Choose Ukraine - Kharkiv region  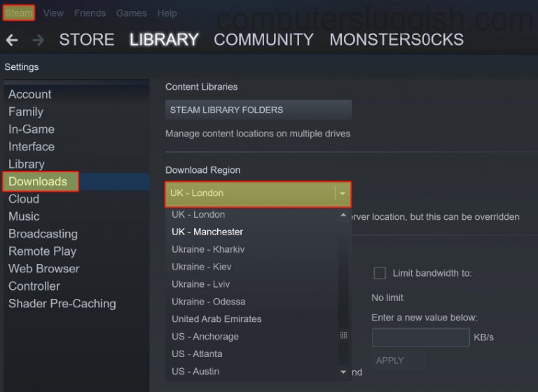tap(252, 249)
